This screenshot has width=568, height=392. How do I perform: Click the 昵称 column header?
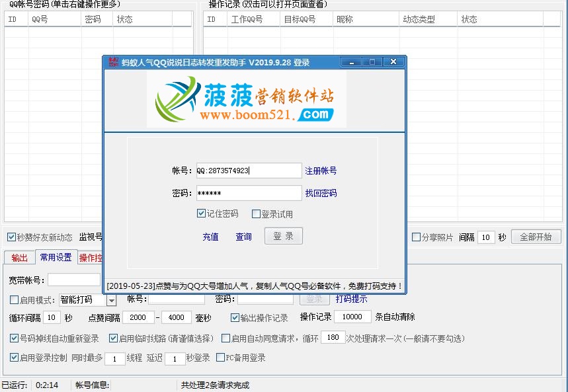[x=366, y=19]
